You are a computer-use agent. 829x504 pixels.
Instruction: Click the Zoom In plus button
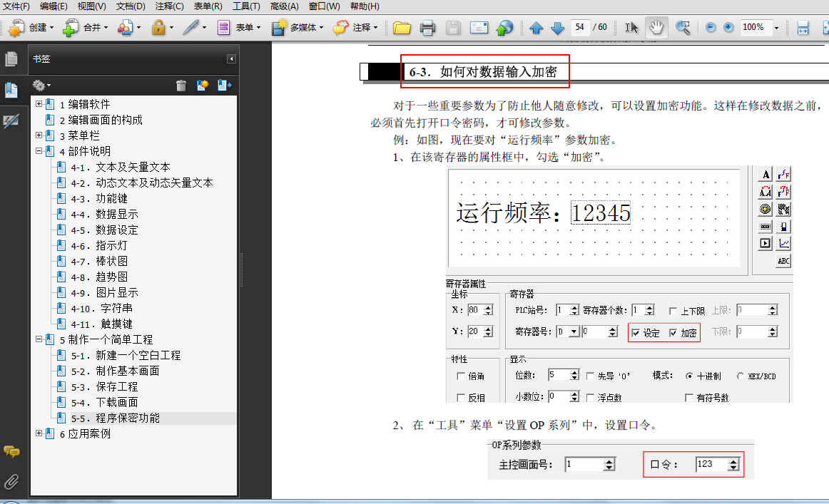(728, 28)
